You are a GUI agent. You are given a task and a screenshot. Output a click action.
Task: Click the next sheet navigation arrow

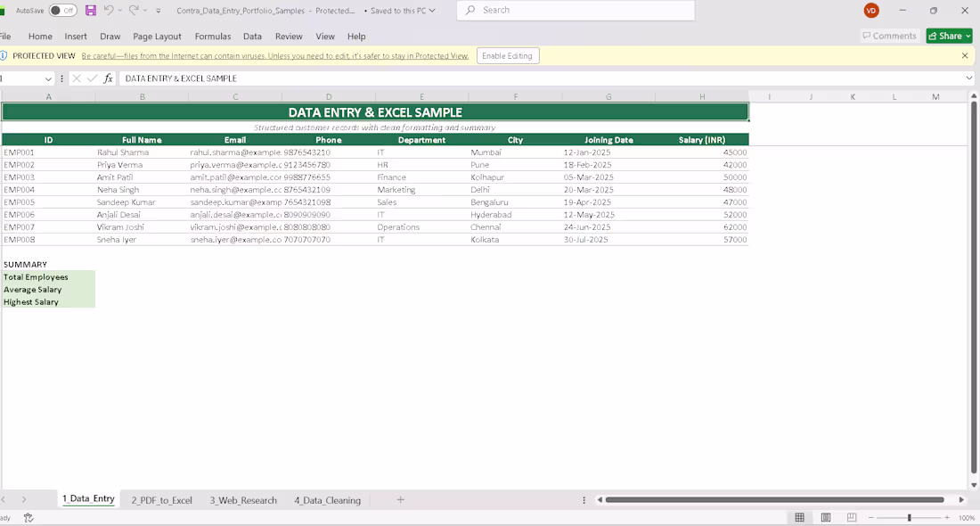pyautogui.click(x=24, y=500)
